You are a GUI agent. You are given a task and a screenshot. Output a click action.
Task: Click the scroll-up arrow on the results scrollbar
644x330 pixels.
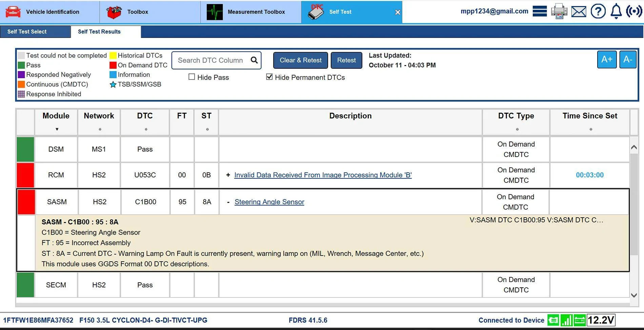tap(633, 147)
